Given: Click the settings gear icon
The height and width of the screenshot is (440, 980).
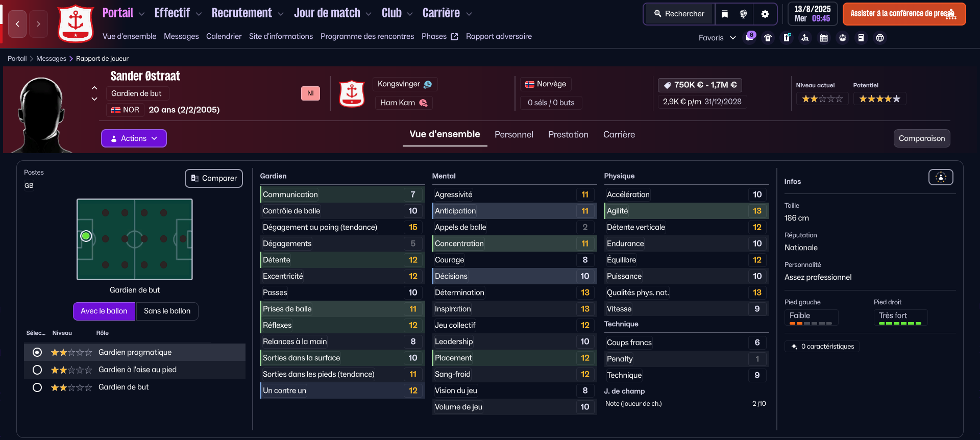Looking at the screenshot, I should 765,14.
